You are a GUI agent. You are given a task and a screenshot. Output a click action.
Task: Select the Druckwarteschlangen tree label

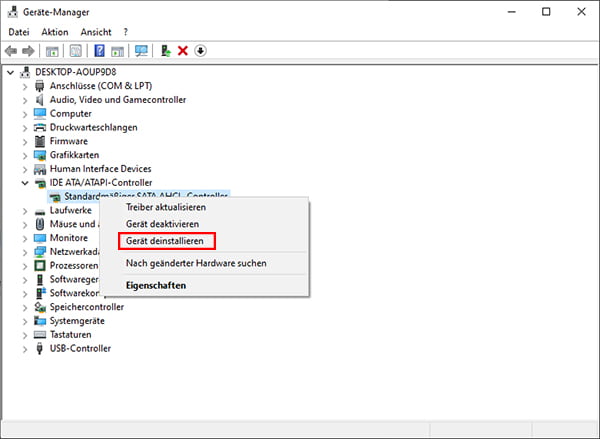coord(94,127)
